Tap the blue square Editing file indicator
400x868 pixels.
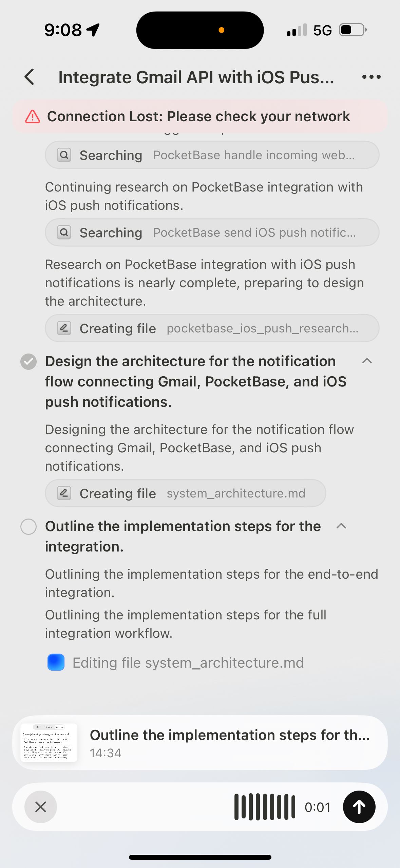(56, 662)
